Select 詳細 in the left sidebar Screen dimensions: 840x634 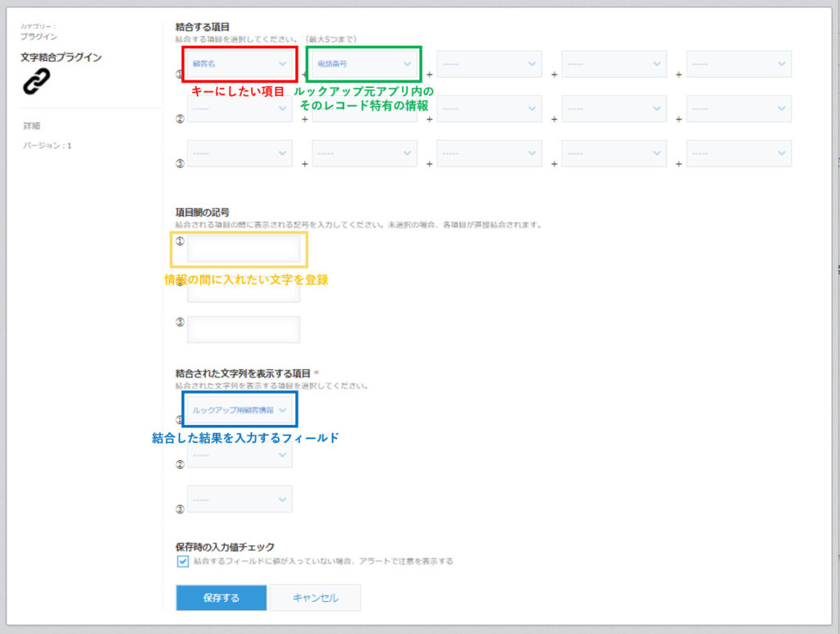[32, 125]
